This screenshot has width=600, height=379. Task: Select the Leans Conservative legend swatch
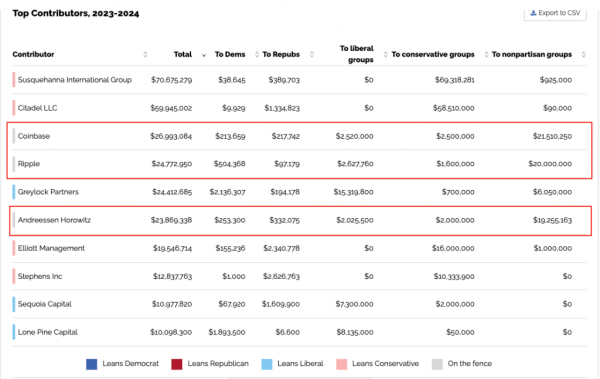coord(342,364)
